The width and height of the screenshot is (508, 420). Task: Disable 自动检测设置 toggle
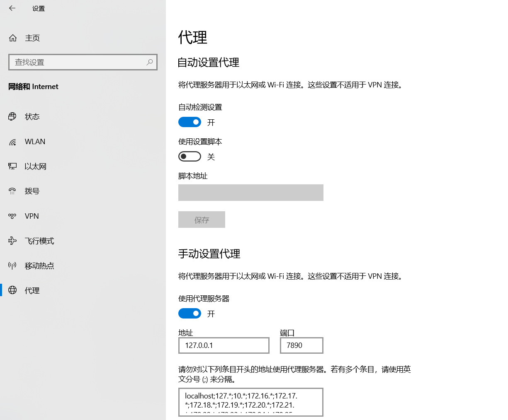coord(190,122)
